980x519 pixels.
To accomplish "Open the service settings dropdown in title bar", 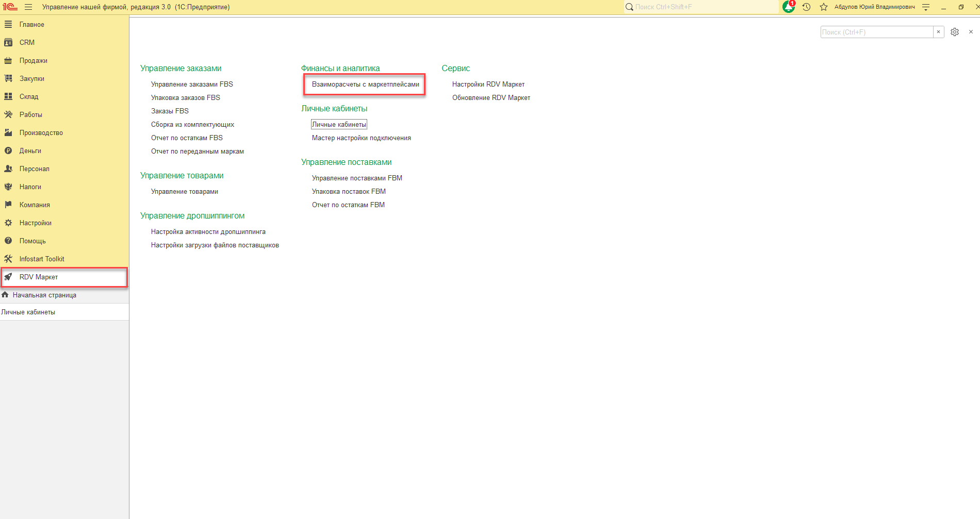I will click(926, 7).
